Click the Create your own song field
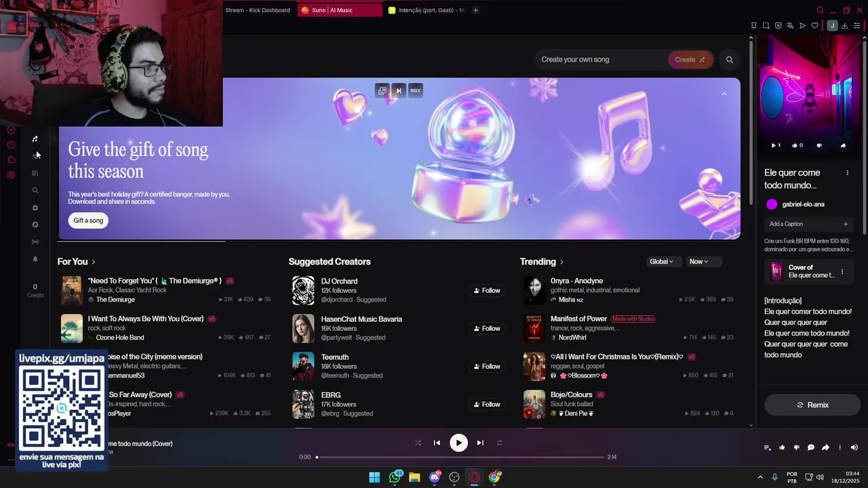 [x=600, y=60]
